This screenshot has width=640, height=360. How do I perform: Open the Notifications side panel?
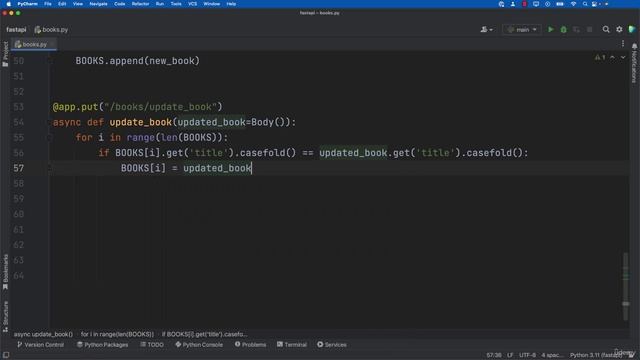click(634, 63)
